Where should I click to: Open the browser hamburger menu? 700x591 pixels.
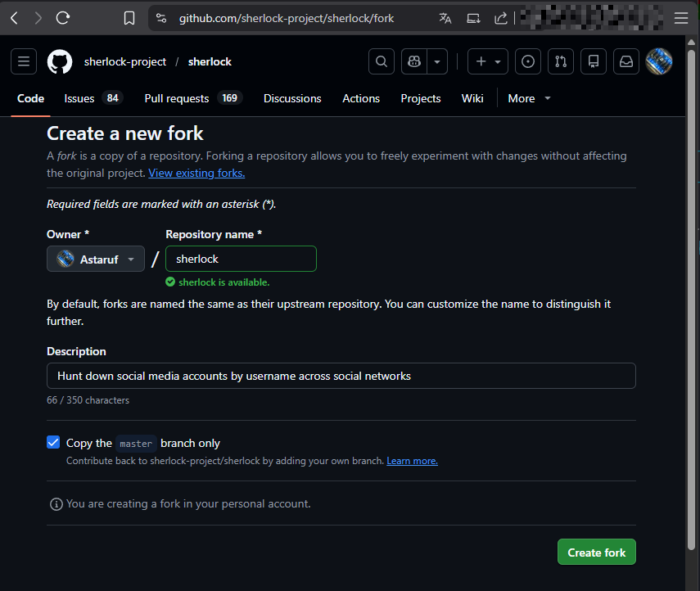coord(681,18)
